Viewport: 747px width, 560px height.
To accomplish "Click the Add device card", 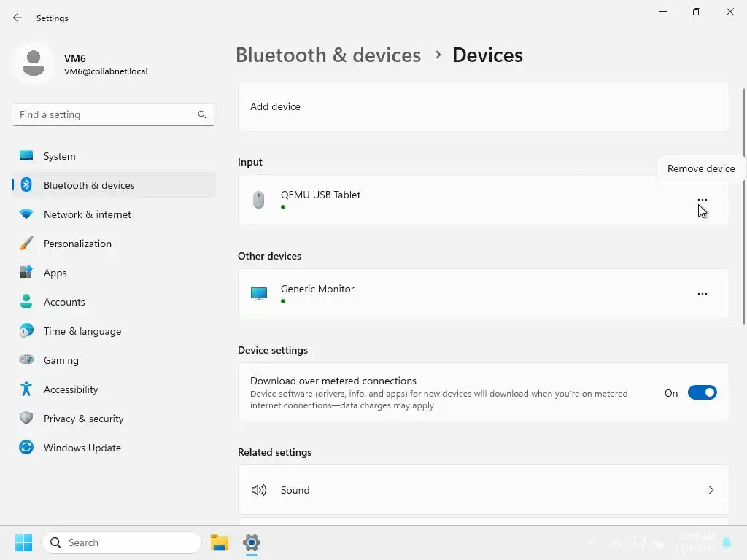I will tap(483, 106).
